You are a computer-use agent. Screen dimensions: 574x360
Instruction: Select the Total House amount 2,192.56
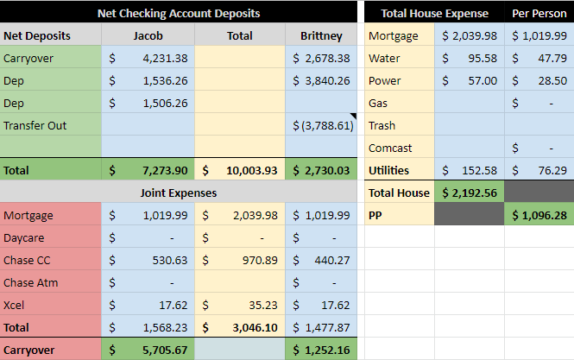coord(469,192)
